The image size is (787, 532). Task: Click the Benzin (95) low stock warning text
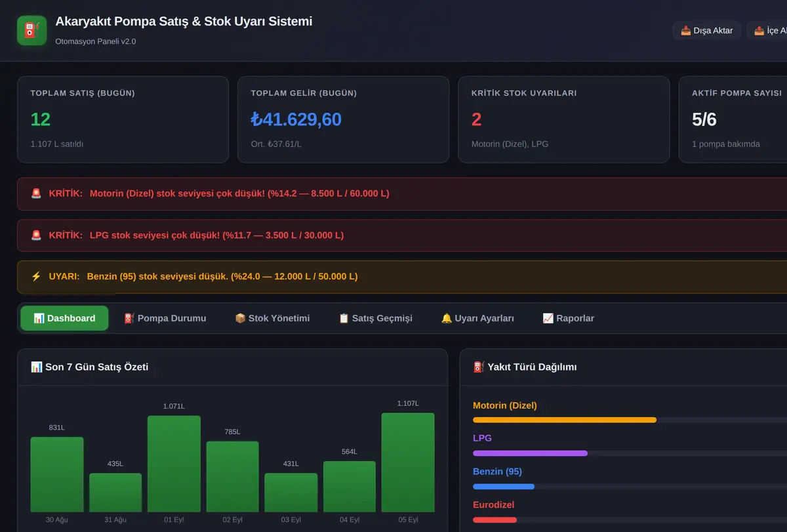pyautogui.click(x=222, y=276)
